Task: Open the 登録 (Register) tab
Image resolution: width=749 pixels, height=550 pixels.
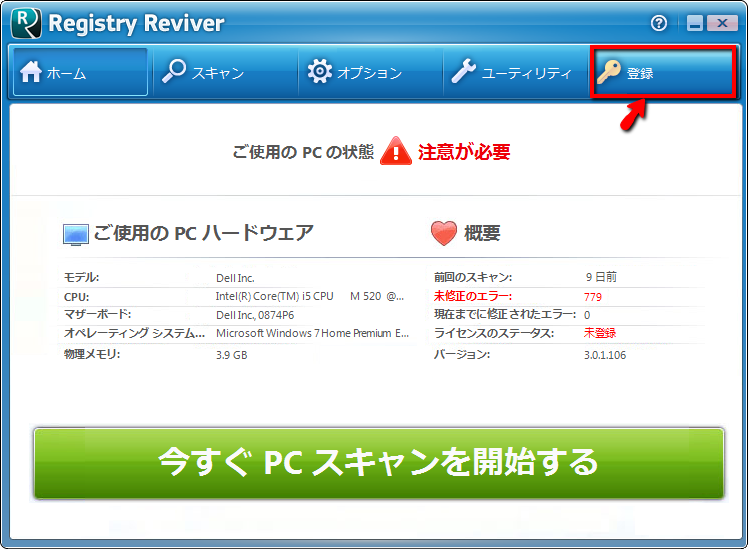Action: click(663, 72)
